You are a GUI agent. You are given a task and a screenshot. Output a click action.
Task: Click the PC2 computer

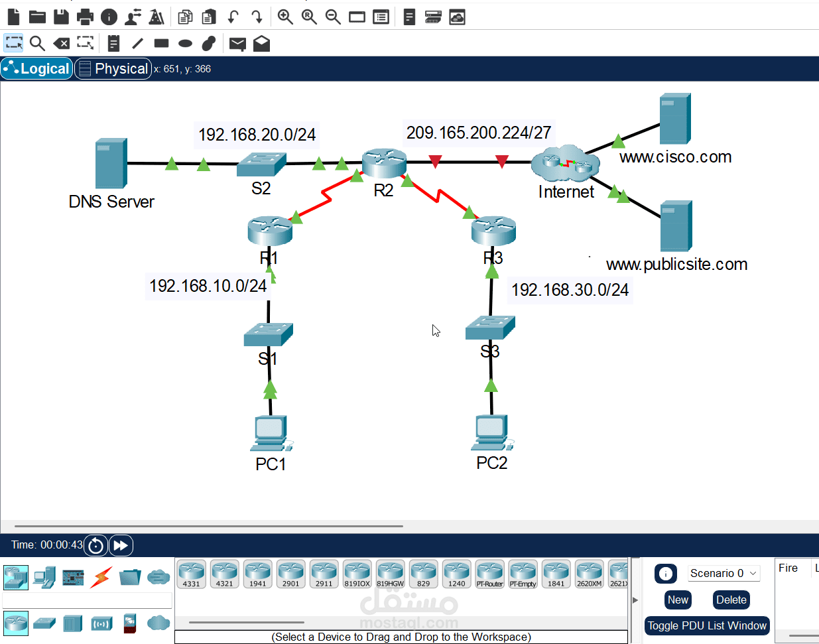(492, 432)
